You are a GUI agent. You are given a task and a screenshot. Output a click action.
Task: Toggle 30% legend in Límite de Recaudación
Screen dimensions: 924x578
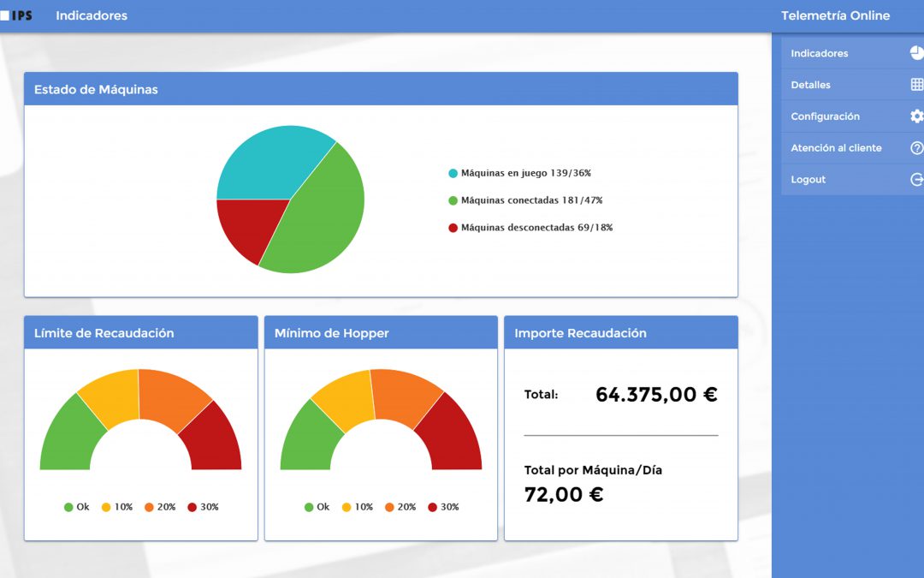click(x=203, y=507)
